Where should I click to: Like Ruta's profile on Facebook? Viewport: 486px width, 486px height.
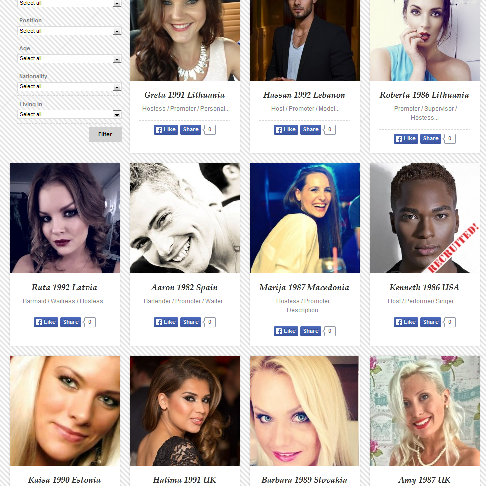pos(46,322)
